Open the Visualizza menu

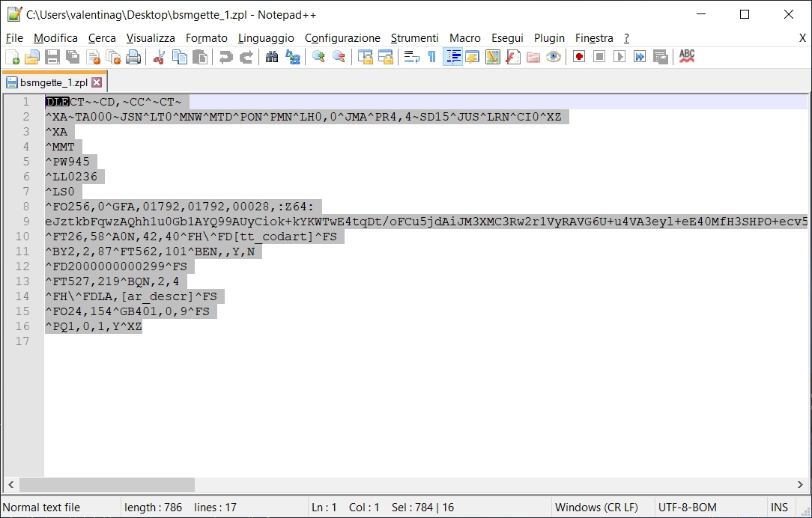pyautogui.click(x=151, y=37)
